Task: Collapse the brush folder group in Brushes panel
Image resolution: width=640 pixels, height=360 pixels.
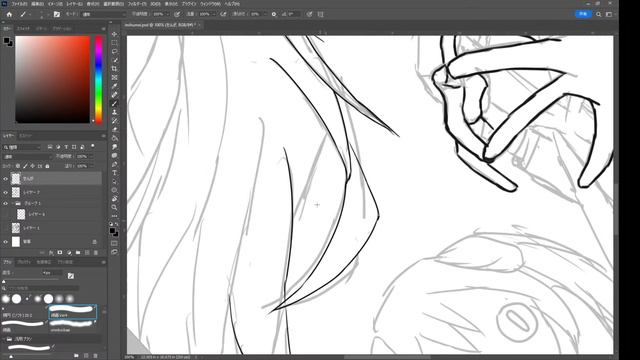Action: (4, 339)
